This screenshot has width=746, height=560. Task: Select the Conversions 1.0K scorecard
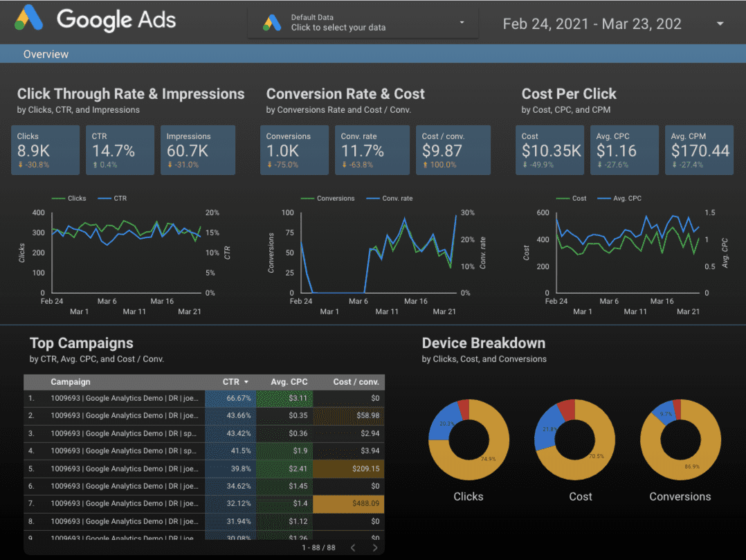[x=295, y=150]
